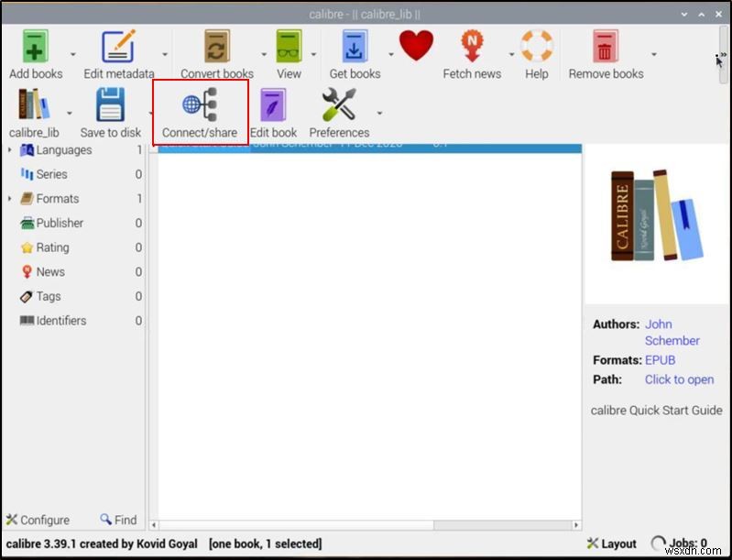Open calibre_lib dropdown arrow
The image size is (732, 560).
point(70,113)
